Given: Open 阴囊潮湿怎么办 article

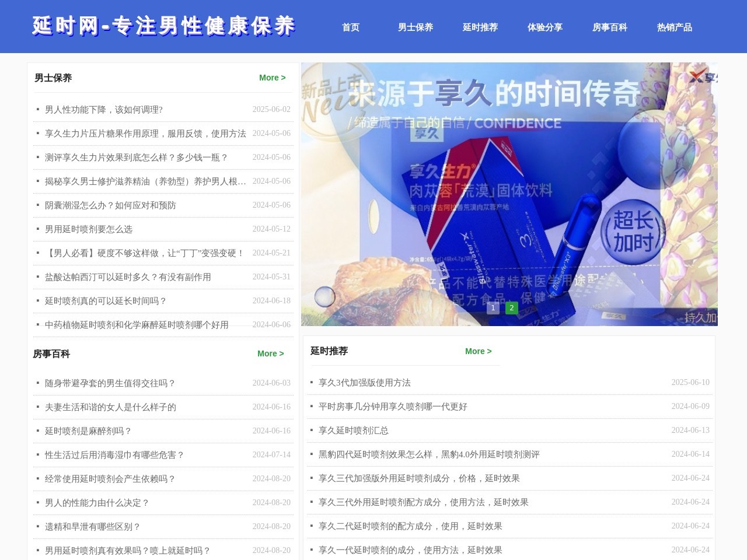Looking at the screenshot, I should [x=110, y=205].
